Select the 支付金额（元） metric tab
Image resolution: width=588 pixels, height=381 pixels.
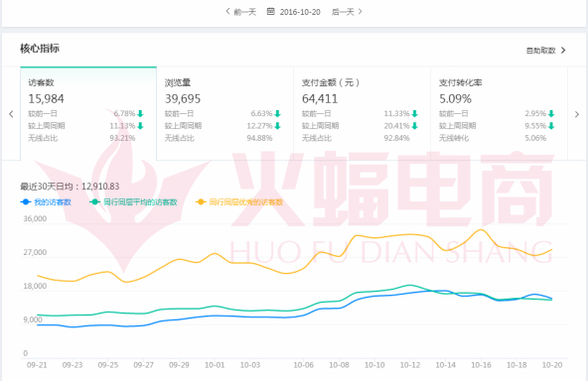pyautogui.click(x=363, y=113)
